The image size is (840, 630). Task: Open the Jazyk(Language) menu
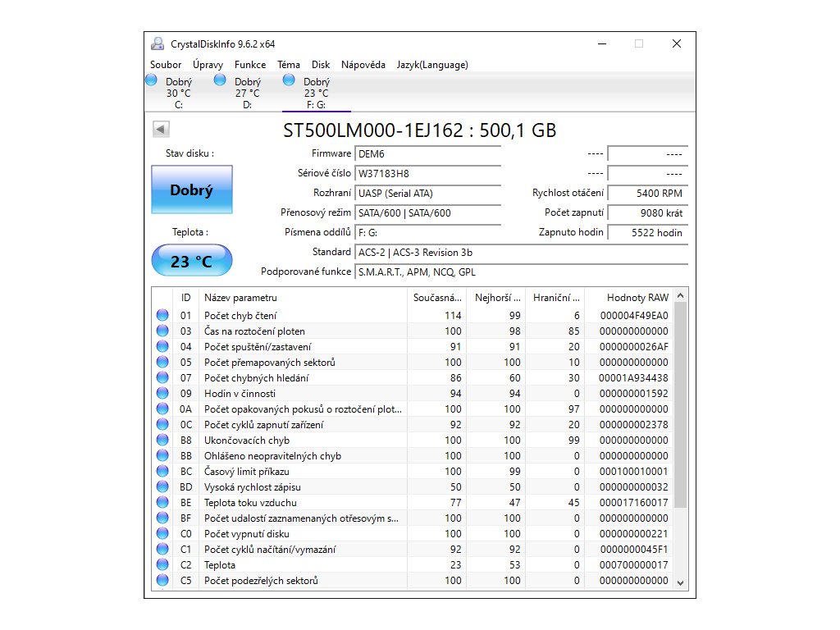(431, 65)
